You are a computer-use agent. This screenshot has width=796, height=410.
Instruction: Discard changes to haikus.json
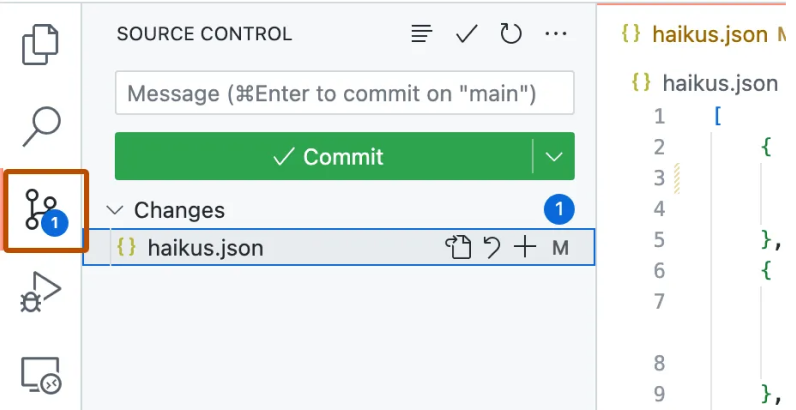click(492, 247)
